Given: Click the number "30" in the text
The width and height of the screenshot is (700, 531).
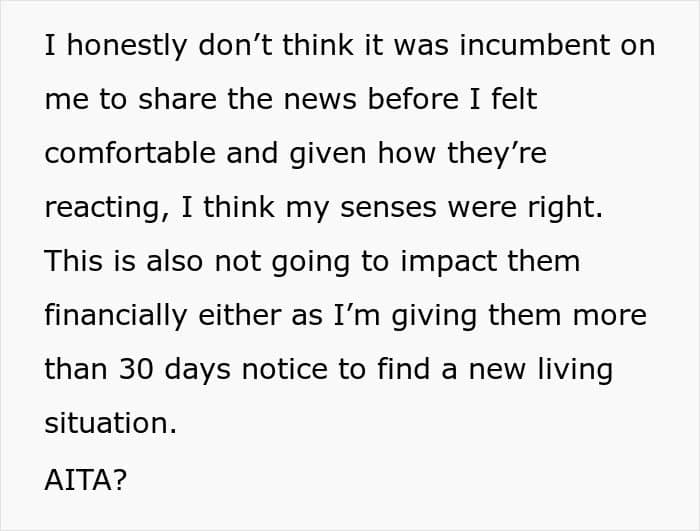Looking at the screenshot, I should 136,369.
